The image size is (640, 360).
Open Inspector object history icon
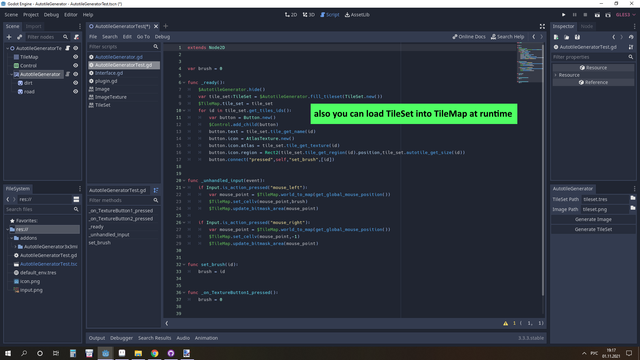coord(631,37)
